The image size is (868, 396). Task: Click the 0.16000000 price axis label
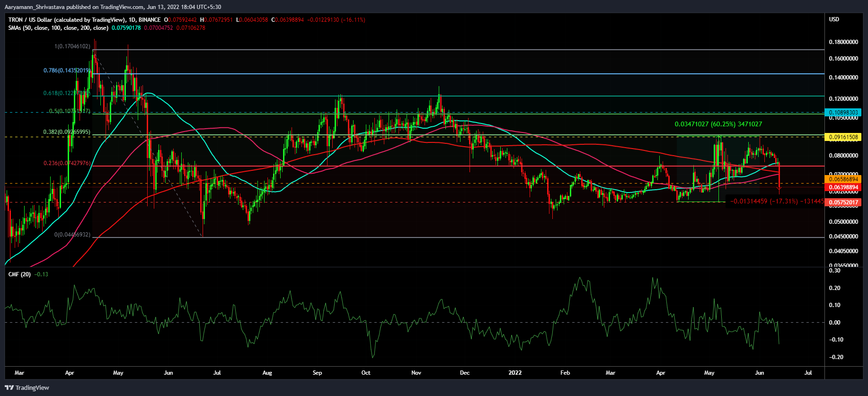pyautogui.click(x=843, y=59)
